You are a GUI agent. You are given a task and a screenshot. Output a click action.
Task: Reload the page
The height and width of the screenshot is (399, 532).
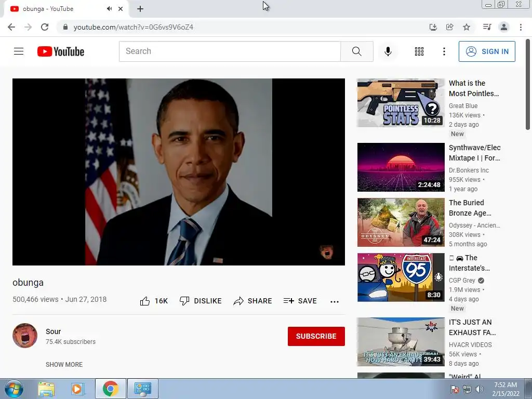tap(45, 27)
